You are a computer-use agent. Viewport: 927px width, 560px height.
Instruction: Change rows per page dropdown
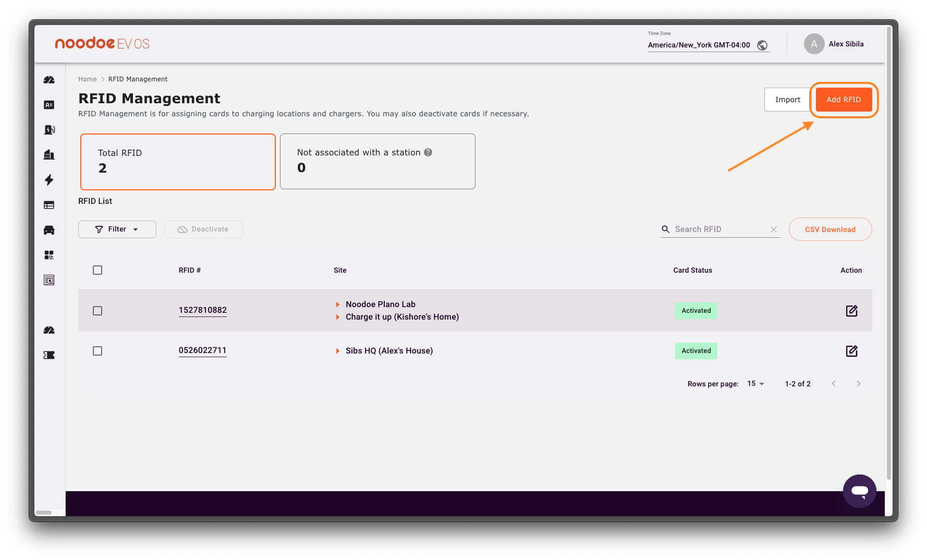(x=755, y=384)
